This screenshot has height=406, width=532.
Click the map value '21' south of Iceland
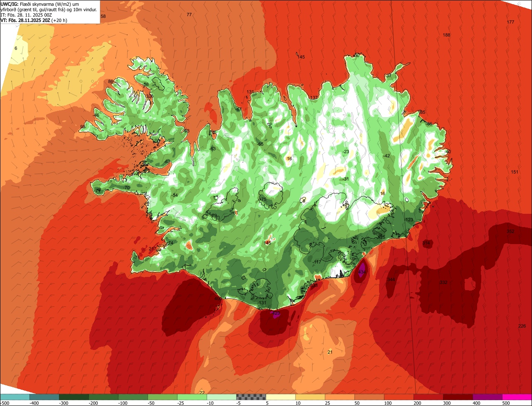click(x=330, y=352)
